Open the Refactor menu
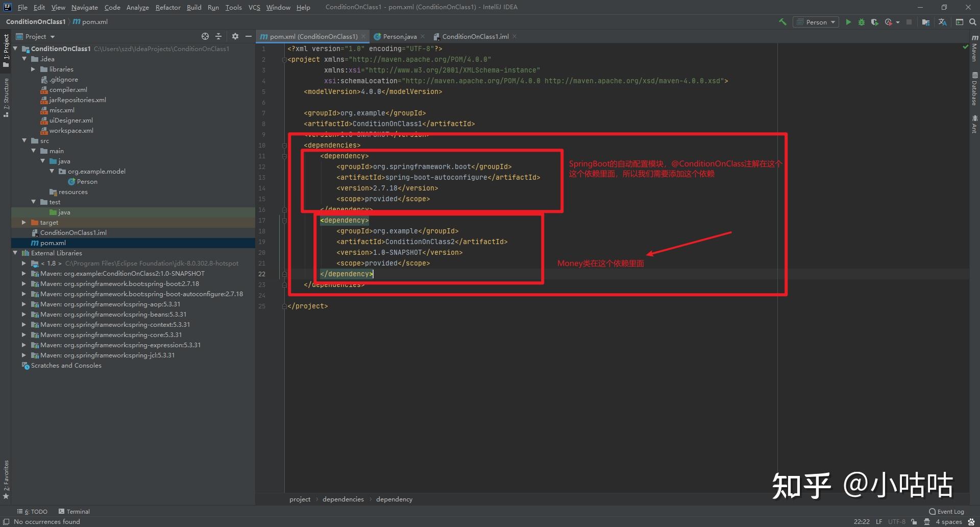The image size is (980, 527). [168, 7]
